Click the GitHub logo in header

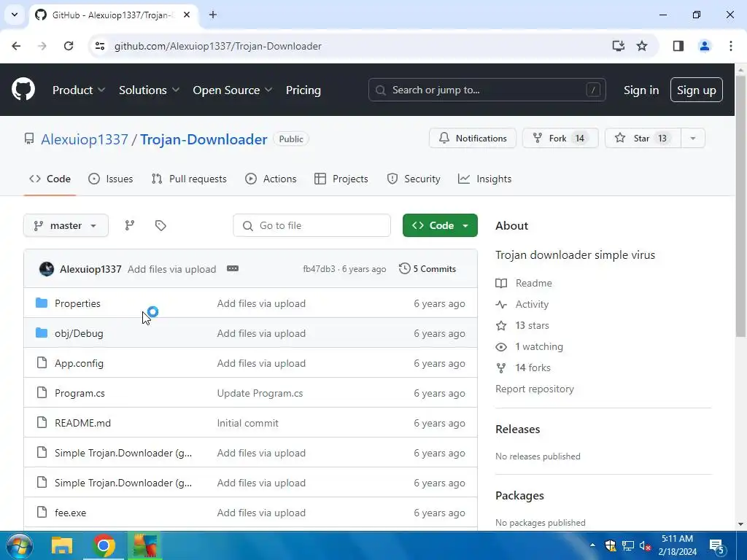[x=23, y=90]
